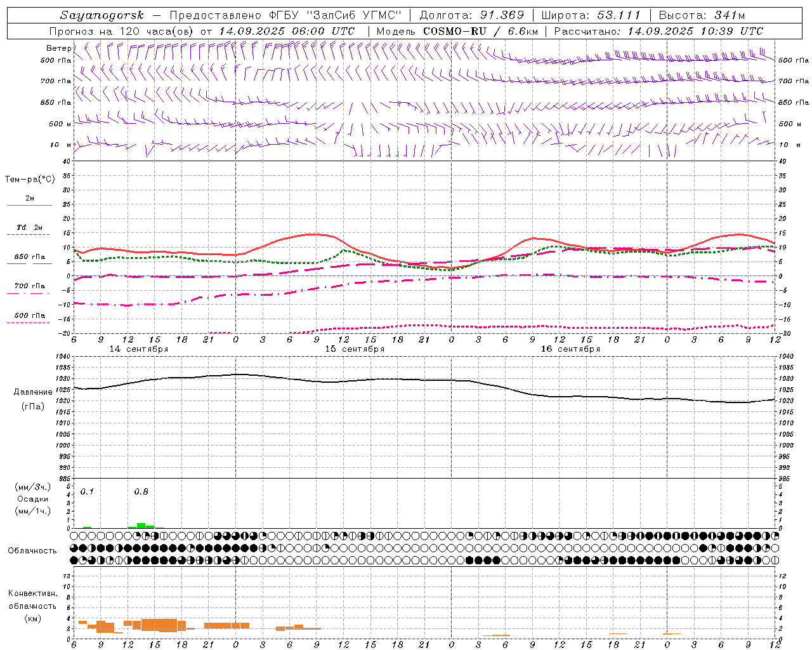Click the "(мм/3ч.)" precipitation unit label
This screenshot has width=812, height=650.
[x=33, y=487]
